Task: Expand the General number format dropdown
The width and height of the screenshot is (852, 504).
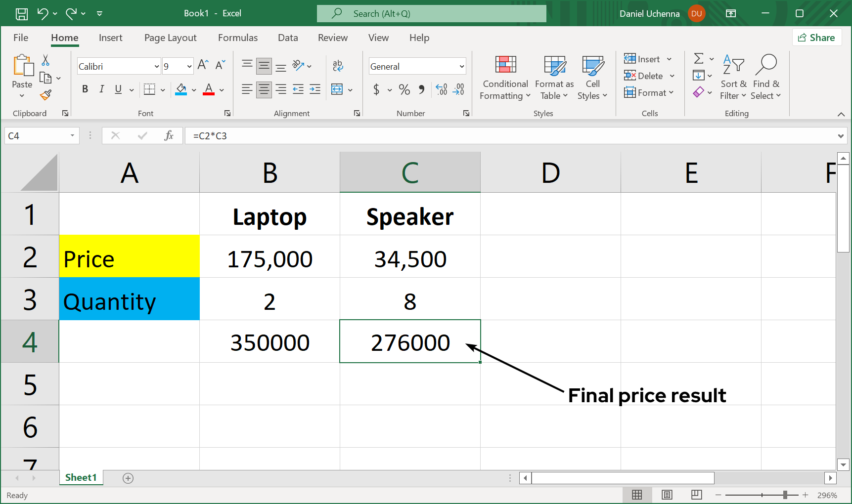Action: (x=461, y=66)
